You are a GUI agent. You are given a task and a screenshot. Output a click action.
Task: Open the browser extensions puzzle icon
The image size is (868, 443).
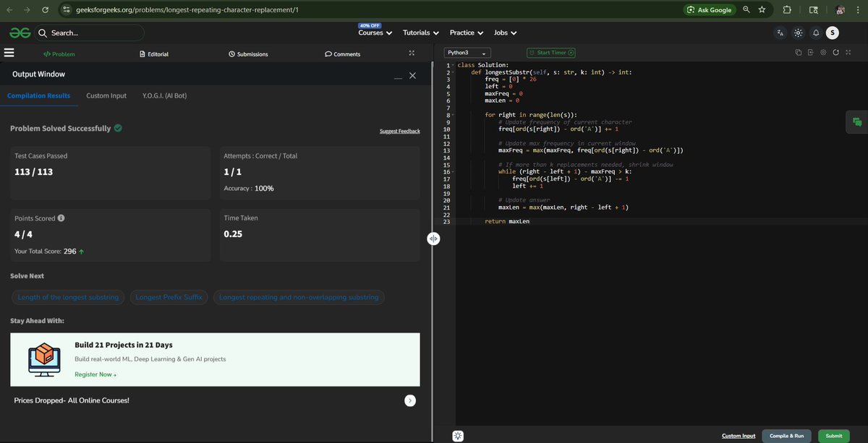tap(787, 10)
